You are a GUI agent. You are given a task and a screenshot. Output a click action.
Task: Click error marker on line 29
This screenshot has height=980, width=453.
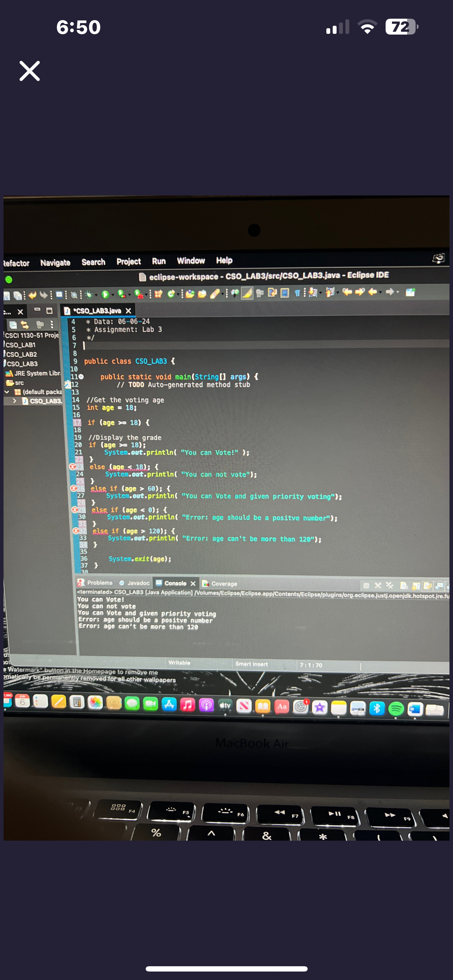[x=75, y=509]
